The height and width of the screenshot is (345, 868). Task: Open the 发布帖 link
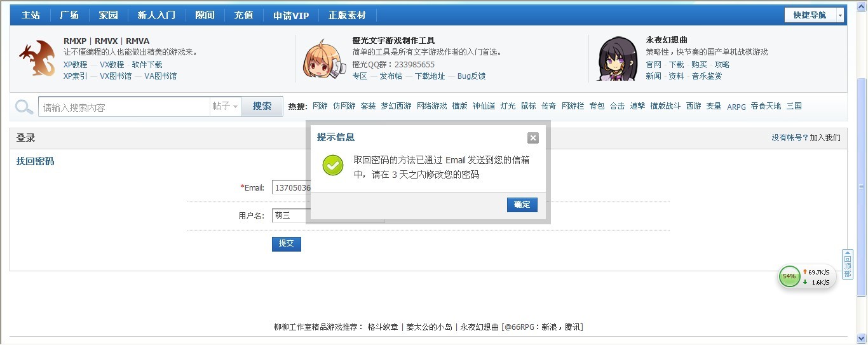[391, 76]
